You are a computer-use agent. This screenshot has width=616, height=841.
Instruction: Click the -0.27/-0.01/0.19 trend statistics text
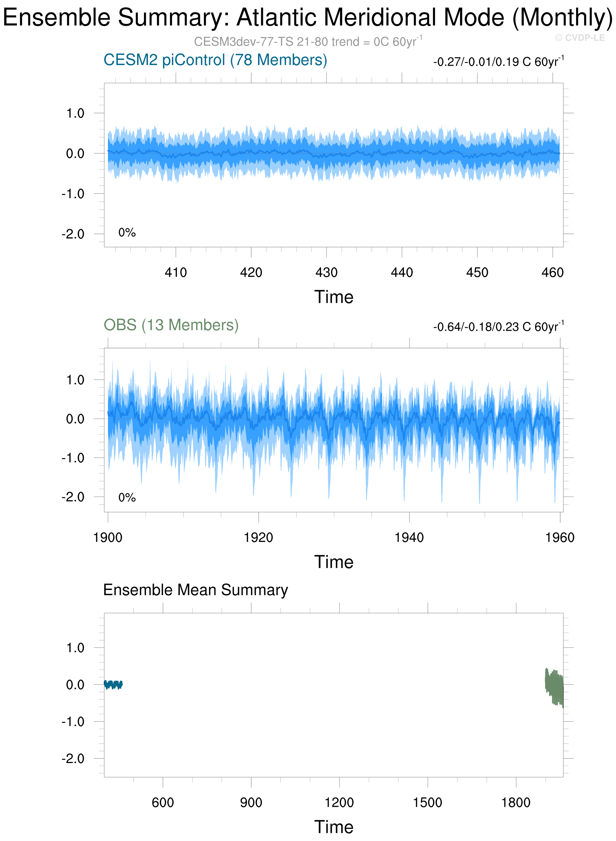tap(498, 61)
